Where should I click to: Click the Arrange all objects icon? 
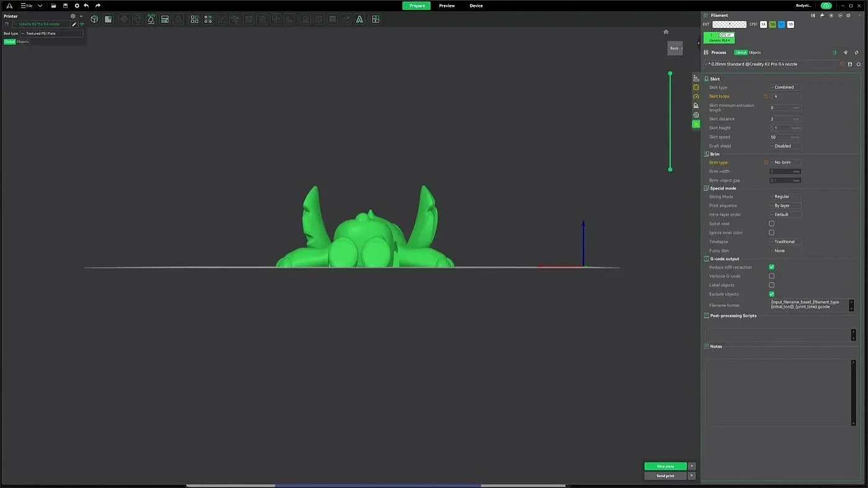pos(164,19)
